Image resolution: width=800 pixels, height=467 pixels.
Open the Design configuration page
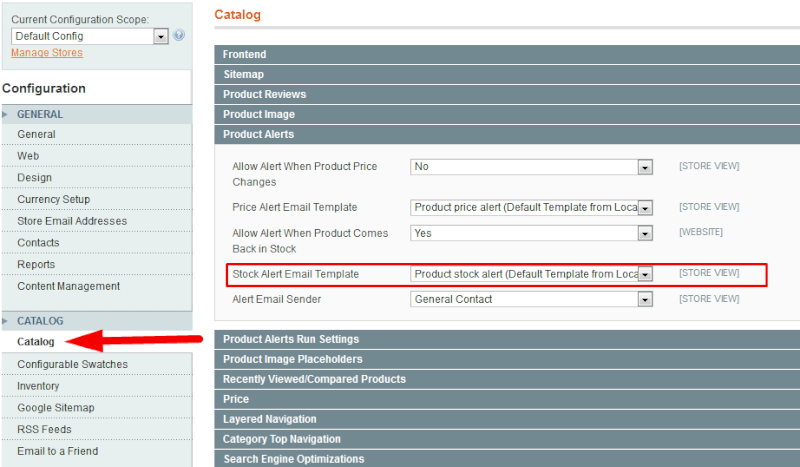point(34,178)
